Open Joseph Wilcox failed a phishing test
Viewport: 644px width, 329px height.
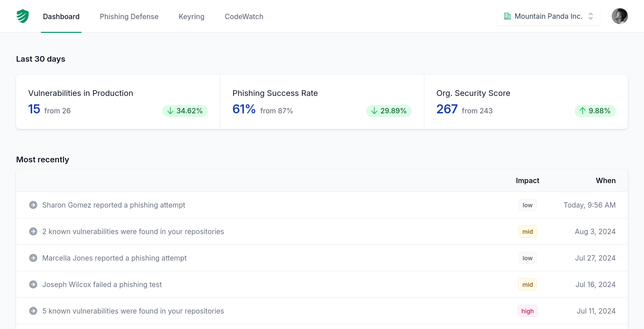pos(102,284)
